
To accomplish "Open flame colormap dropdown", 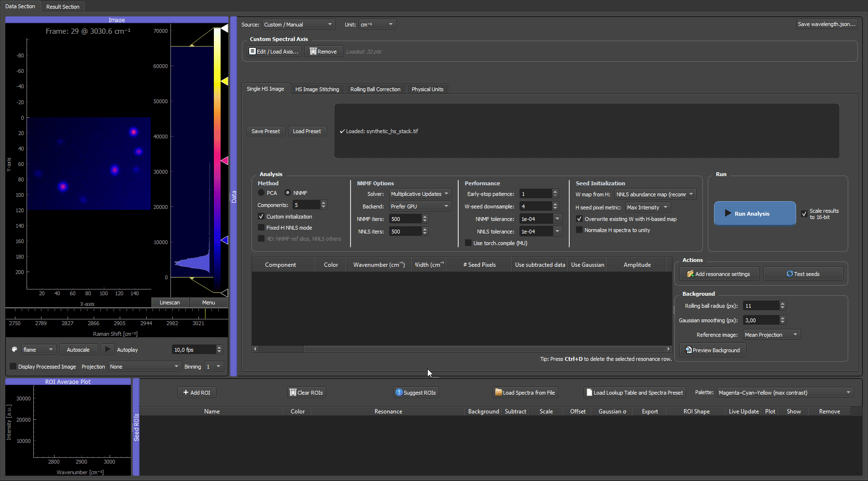I will (x=39, y=350).
